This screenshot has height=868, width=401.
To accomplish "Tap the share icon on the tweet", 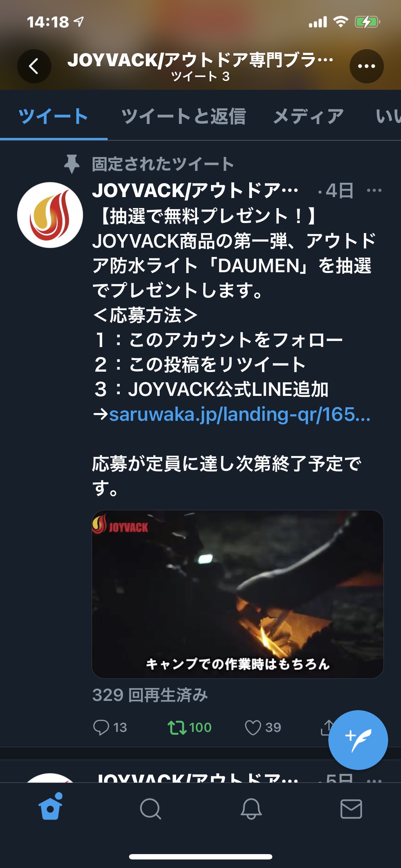I will 327,727.
